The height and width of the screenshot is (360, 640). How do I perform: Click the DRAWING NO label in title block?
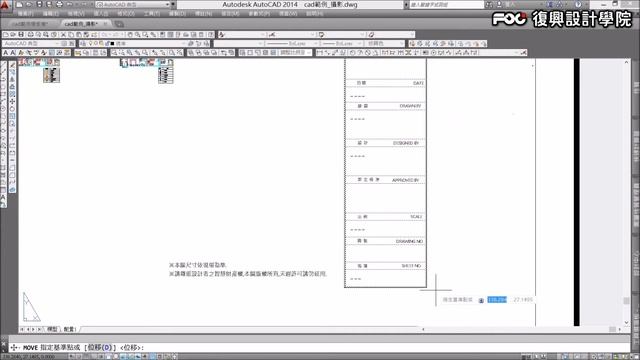pos(409,242)
